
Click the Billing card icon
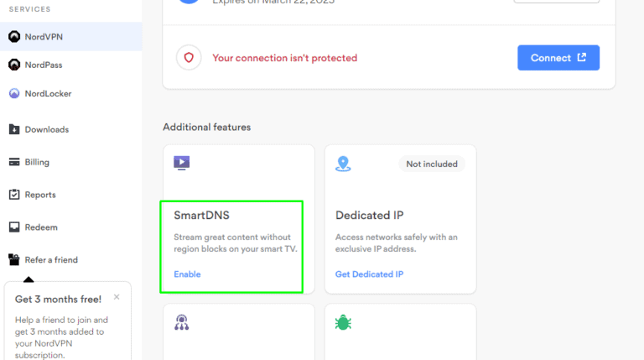pyautogui.click(x=14, y=162)
